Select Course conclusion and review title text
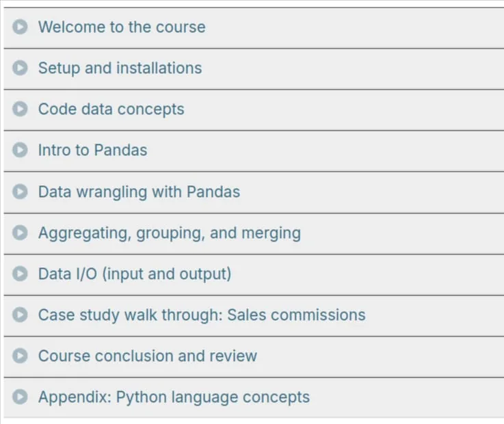Screen dimensions: 504x424 tap(148, 356)
